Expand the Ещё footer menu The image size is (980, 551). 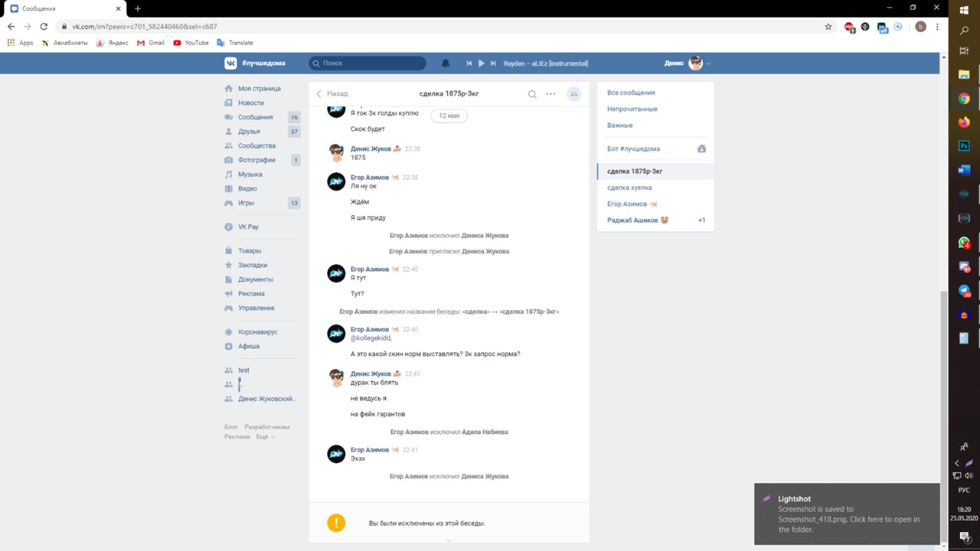click(264, 437)
